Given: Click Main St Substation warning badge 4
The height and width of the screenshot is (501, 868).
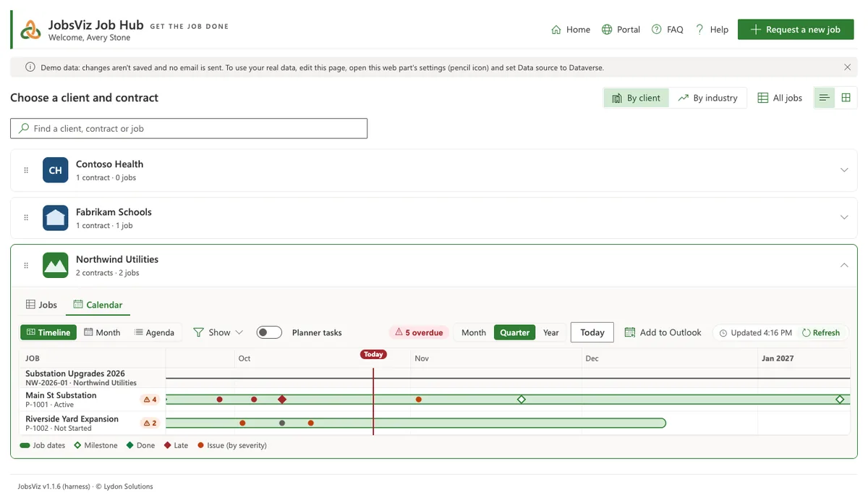Looking at the screenshot, I should 150,400.
